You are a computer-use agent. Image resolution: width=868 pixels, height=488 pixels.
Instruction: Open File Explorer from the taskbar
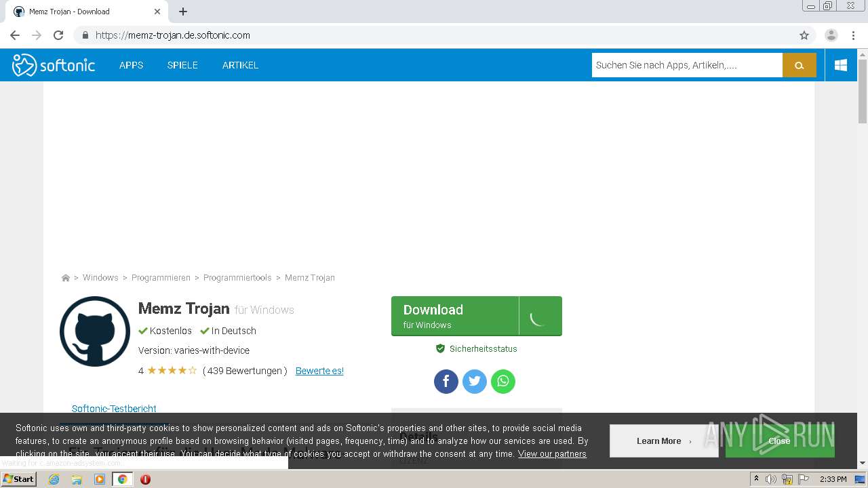point(77,479)
